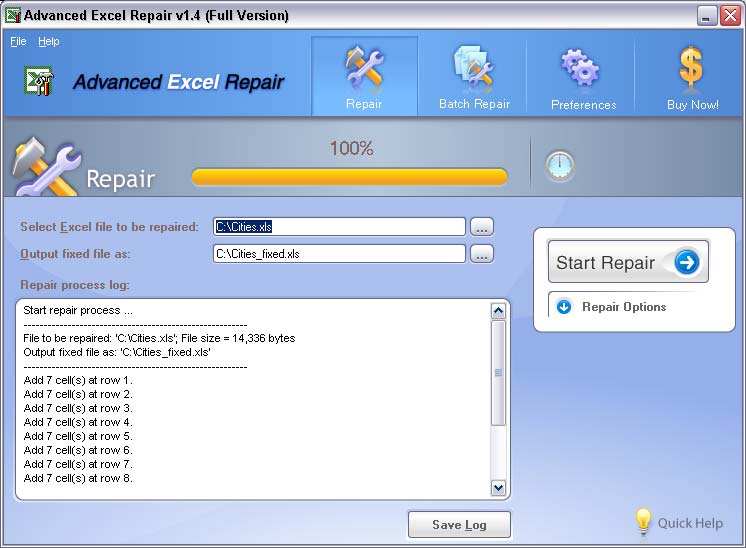Close the Advanced Excel Repair window
The width and height of the screenshot is (746, 548).
point(730,16)
